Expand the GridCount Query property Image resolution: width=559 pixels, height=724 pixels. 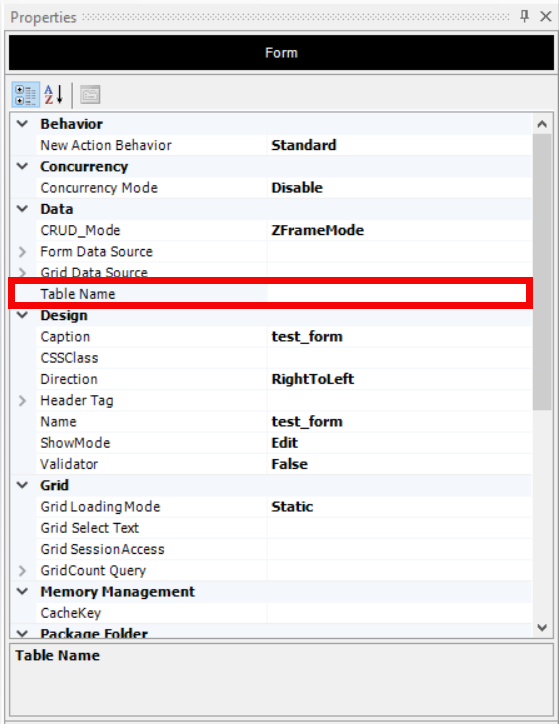pyautogui.click(x=22, y=571)
